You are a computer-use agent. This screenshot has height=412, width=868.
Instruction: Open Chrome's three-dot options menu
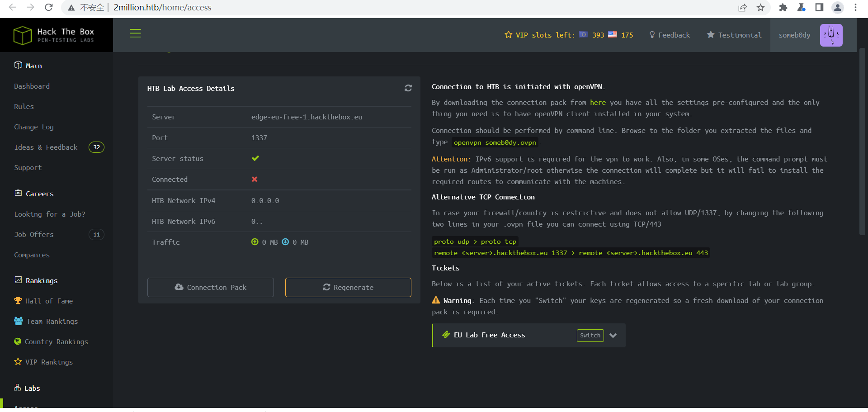855,7
